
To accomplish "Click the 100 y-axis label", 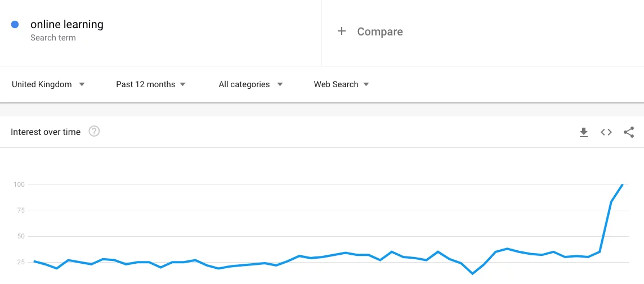I will click(19, 184).
